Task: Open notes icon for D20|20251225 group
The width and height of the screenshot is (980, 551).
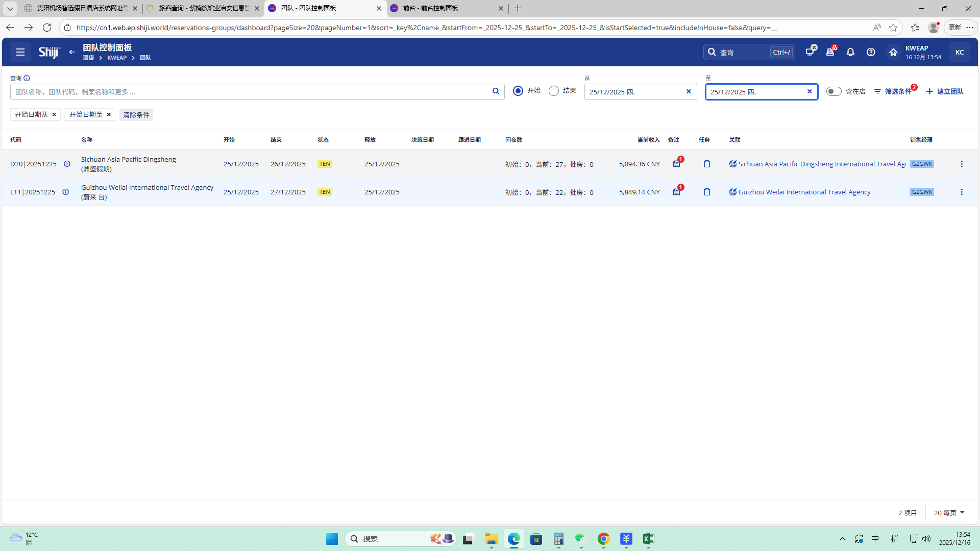Action: click(676, 164)
